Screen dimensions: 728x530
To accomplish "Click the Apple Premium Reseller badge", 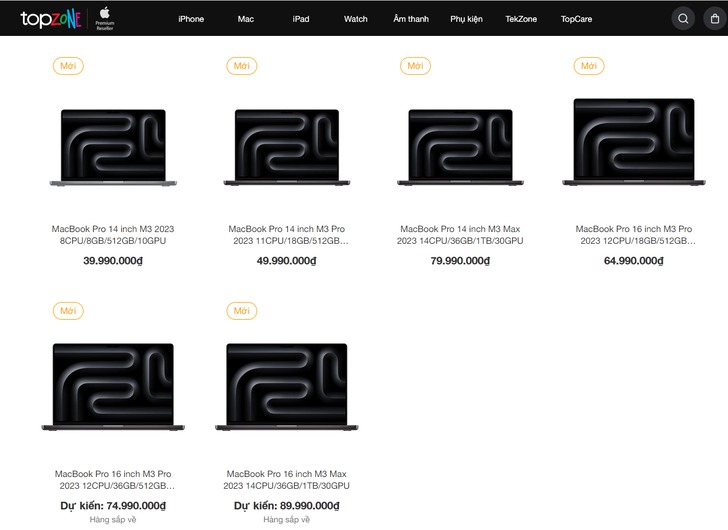I will (x=104, y=18).
